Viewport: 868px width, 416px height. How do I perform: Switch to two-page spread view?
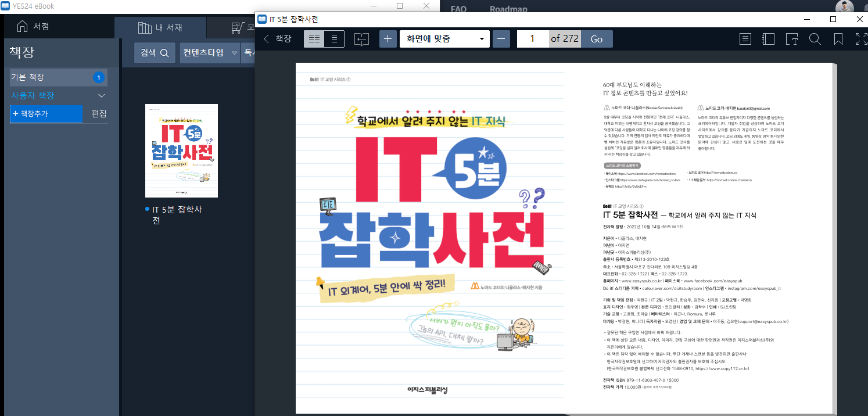314,39
